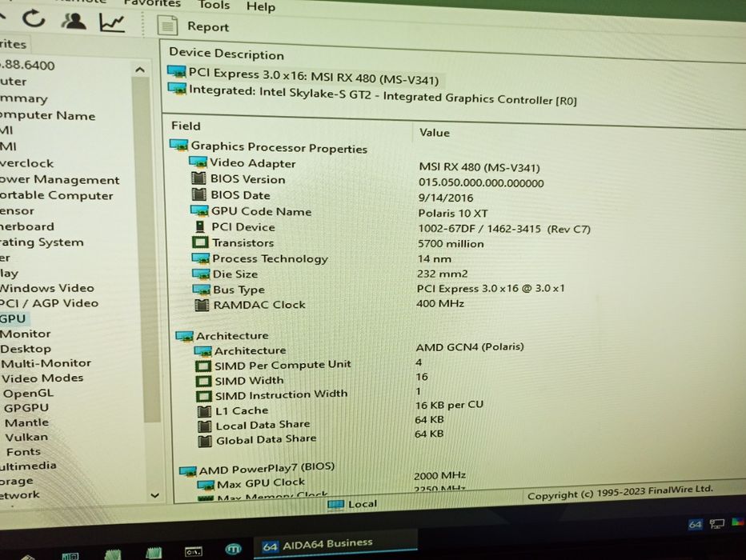This screenshot has width=746, height=560.
Task: Select the 5700 million value
Action: [x=451, y=243]
